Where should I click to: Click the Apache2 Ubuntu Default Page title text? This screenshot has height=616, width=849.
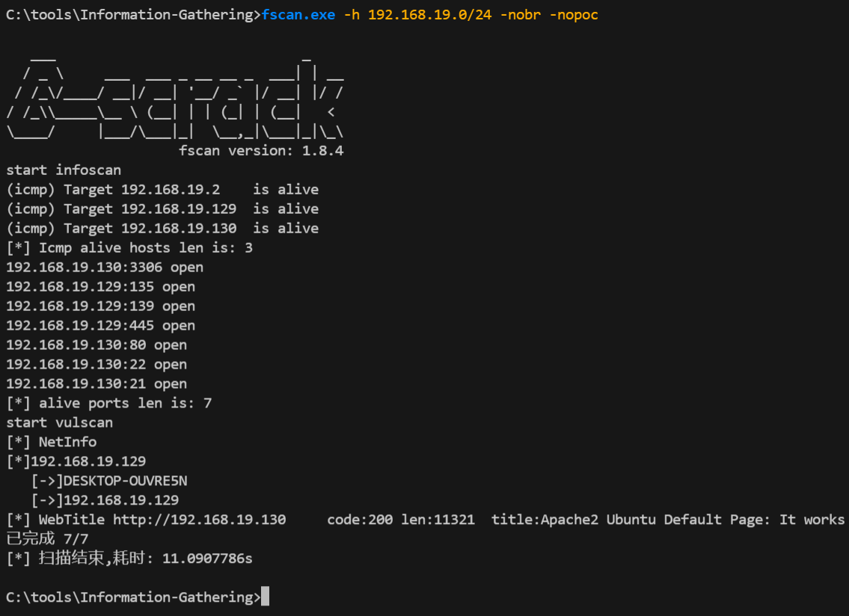(x=655, y=520)
